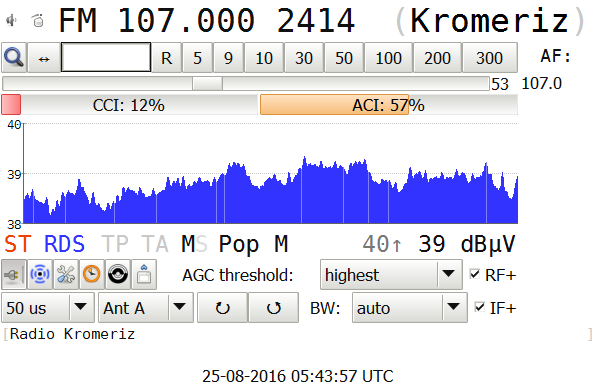This screenshot has width=596, height=387.
Task: Click the 2414 PI code display
Action: click(x=315, y=21)
